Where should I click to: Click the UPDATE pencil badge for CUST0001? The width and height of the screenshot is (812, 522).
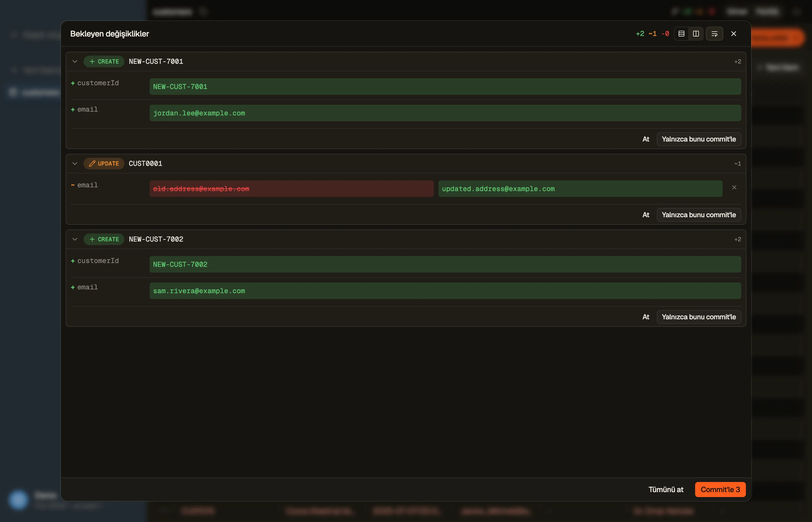tap(104, 163)
